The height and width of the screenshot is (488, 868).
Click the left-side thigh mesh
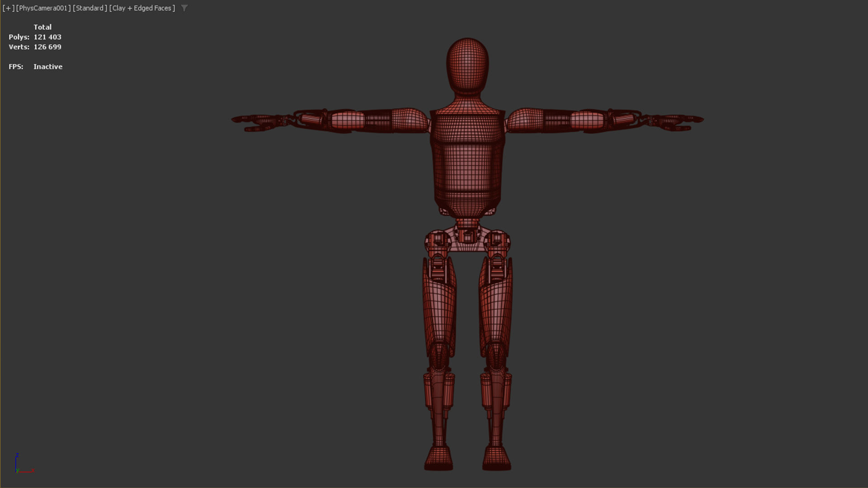tap(439, 307)
